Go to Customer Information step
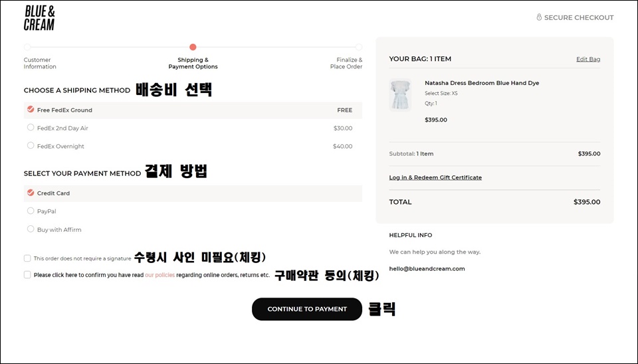 click(x=40, y=63)
